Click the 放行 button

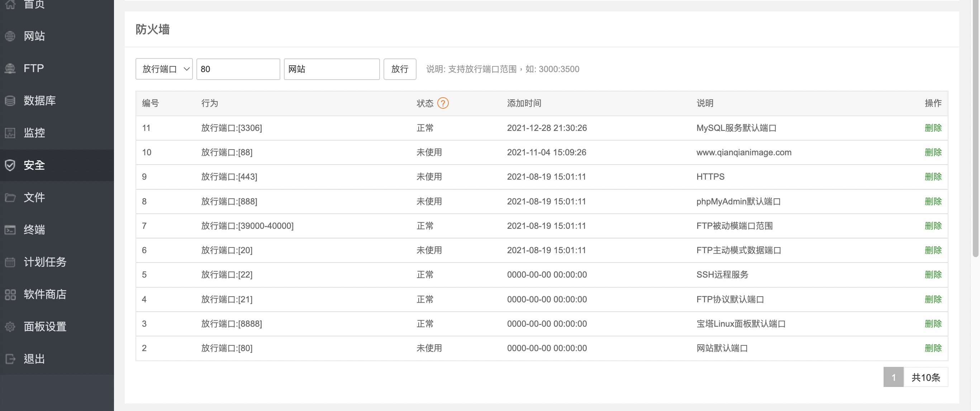(400, 69)
